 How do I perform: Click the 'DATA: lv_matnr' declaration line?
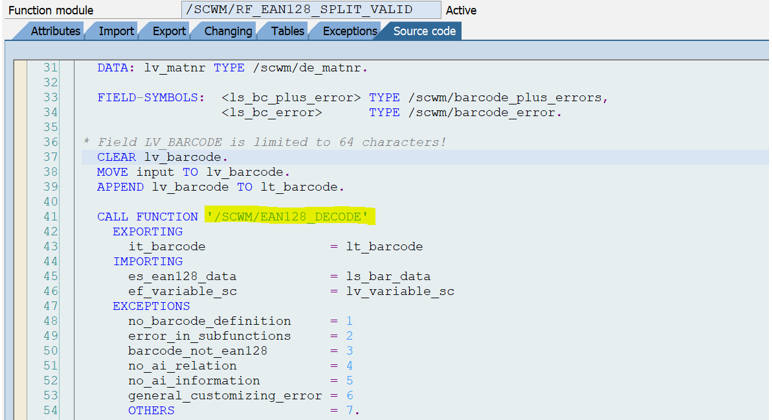pos(232,68)
